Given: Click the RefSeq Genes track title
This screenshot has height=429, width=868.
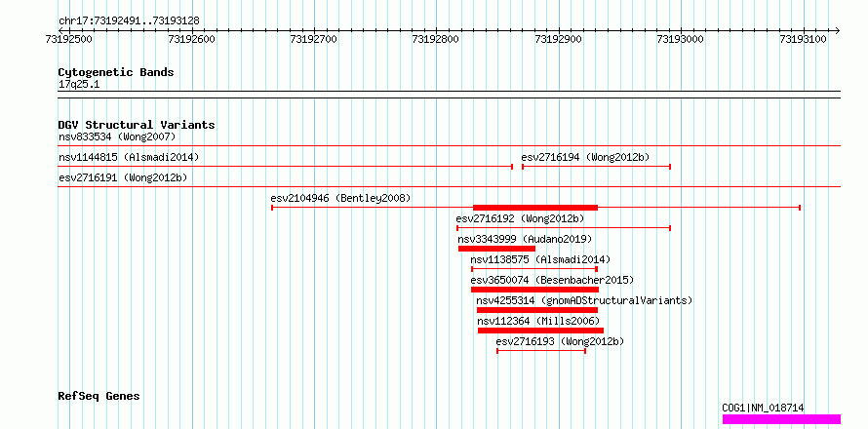Looking at the screenshot, I should click(x=99, y=397).
